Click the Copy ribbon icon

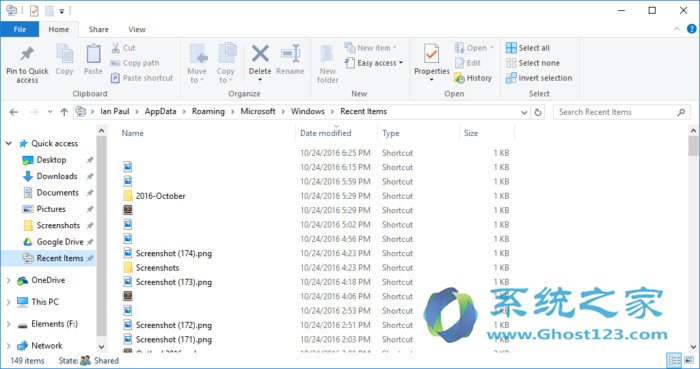pos(65,54)
